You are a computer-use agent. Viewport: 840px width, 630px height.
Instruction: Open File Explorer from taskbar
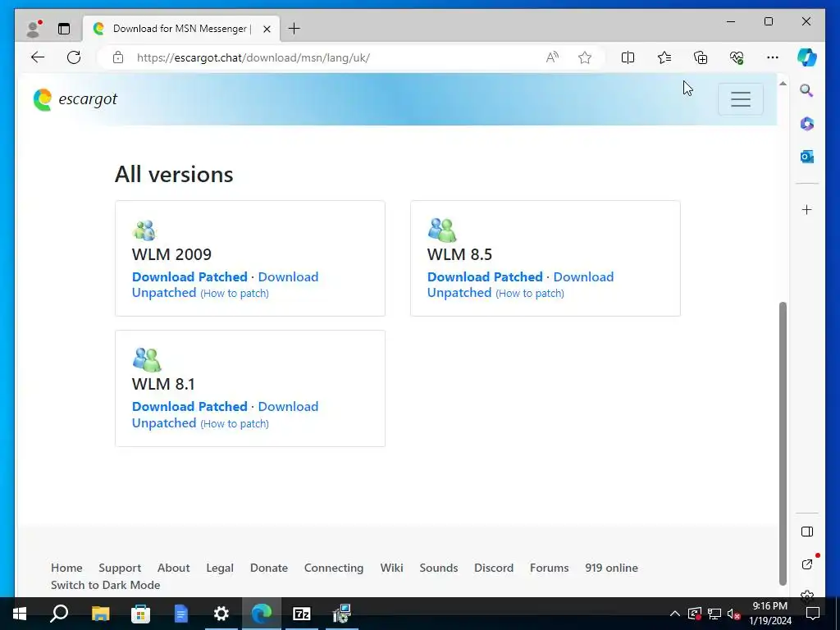[x=100, y=614]
